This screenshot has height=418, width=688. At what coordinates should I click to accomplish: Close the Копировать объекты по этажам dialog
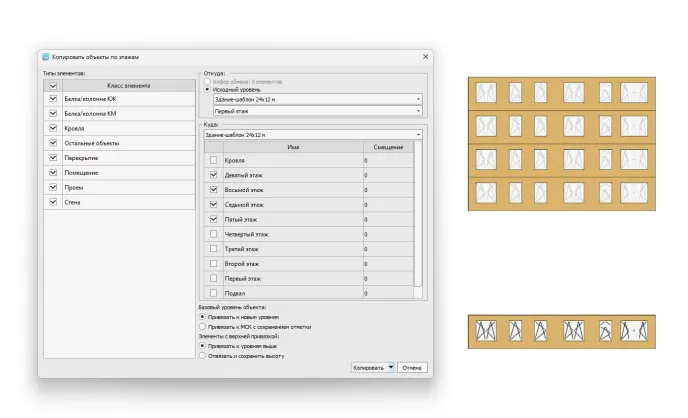pyautogui.click(x=425, y=59)
